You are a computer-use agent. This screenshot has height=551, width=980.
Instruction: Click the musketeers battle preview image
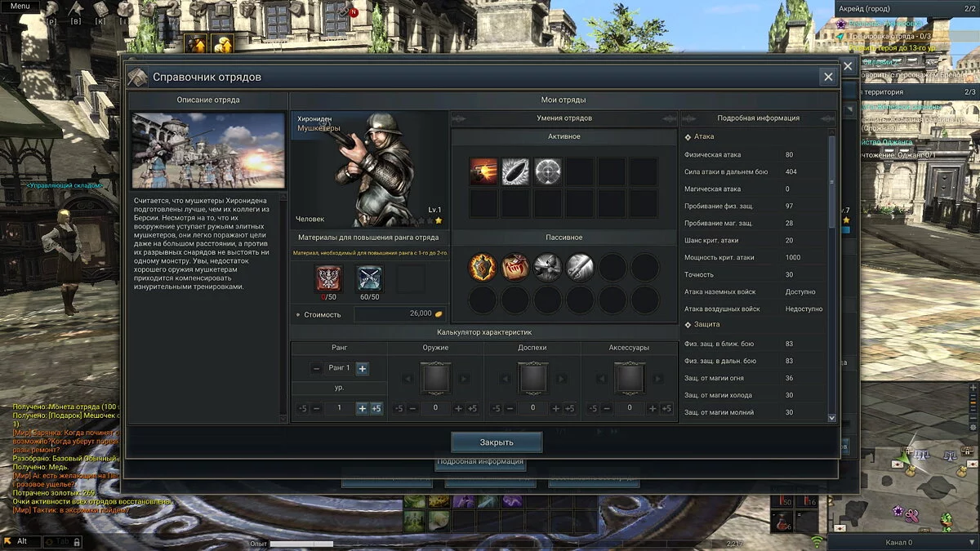tap(208, 150)
